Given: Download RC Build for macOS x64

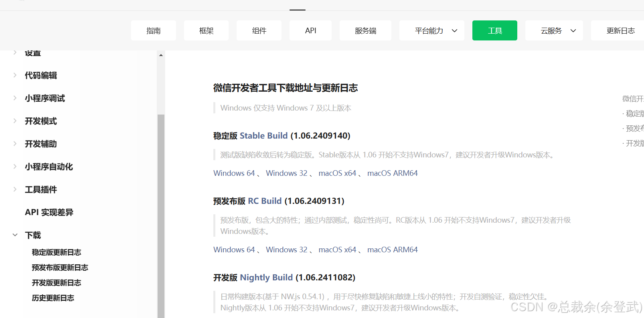Looking at the screenshot, I should point(337,250).
